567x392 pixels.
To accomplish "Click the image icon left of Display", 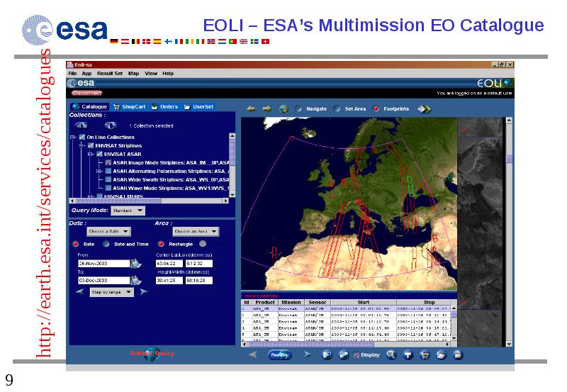I will pos(343,355).
